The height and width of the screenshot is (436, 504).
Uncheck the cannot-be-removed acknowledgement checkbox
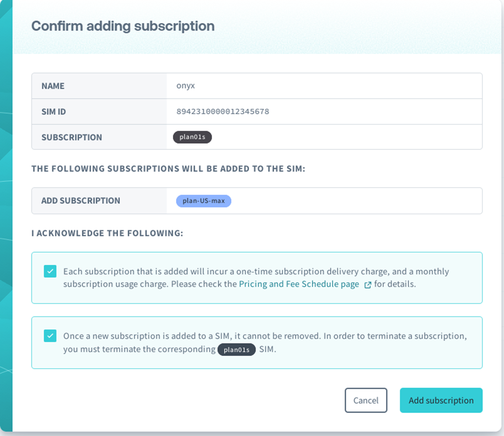click(x=50, y=336)
